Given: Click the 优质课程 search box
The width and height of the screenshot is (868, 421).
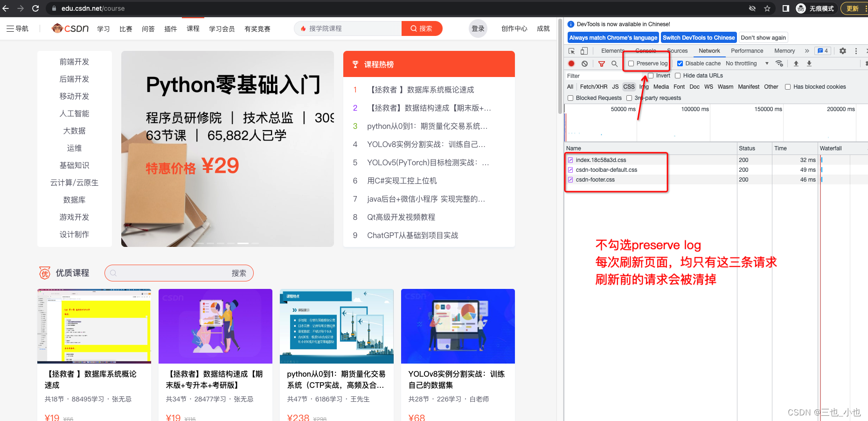Looking at the screenshot, I should pyautogui.click(x=179, y=273).
